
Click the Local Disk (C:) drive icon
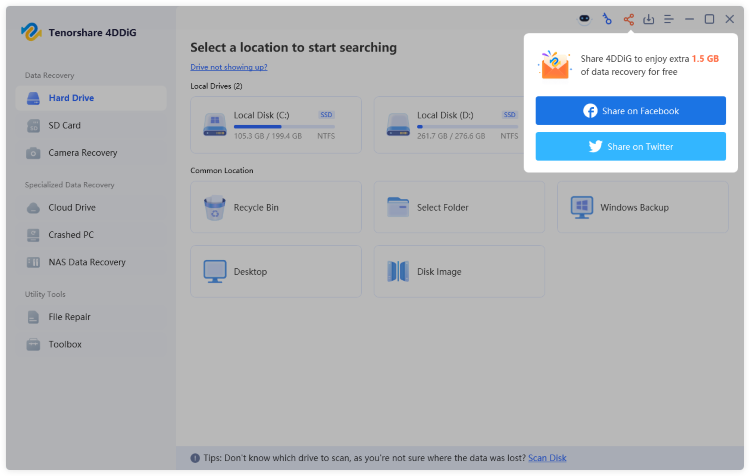(215, 124)
